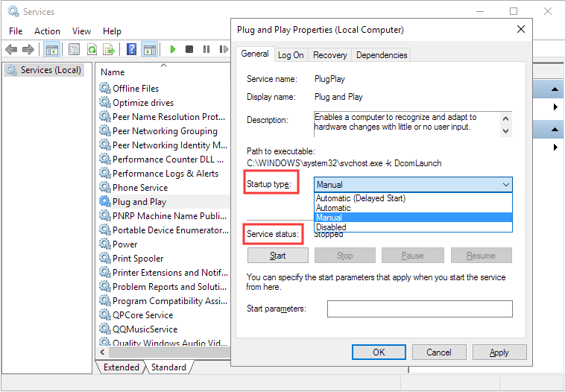
Task: Click the Export List toolbar icon
Action: 109,50
